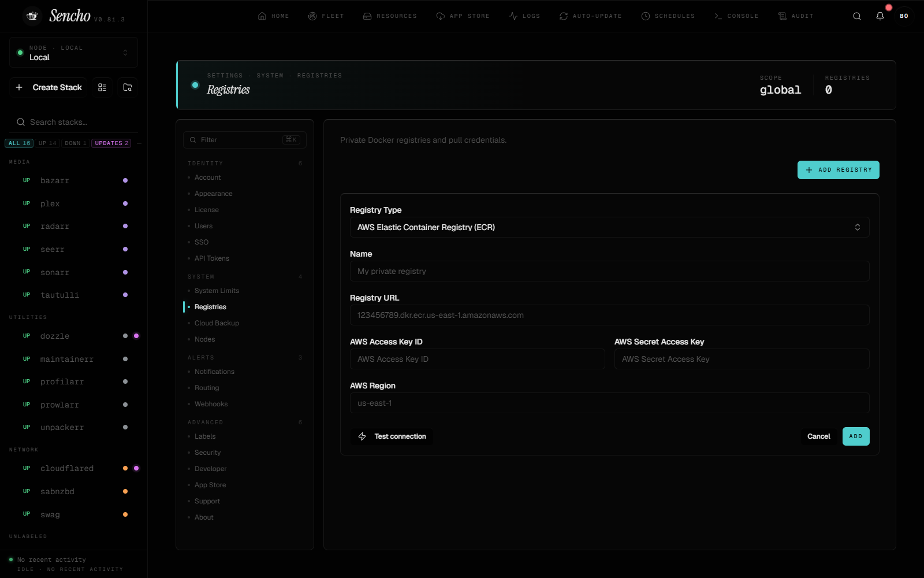Open Support settings
The image size is (924, 578).
(245, 501)
